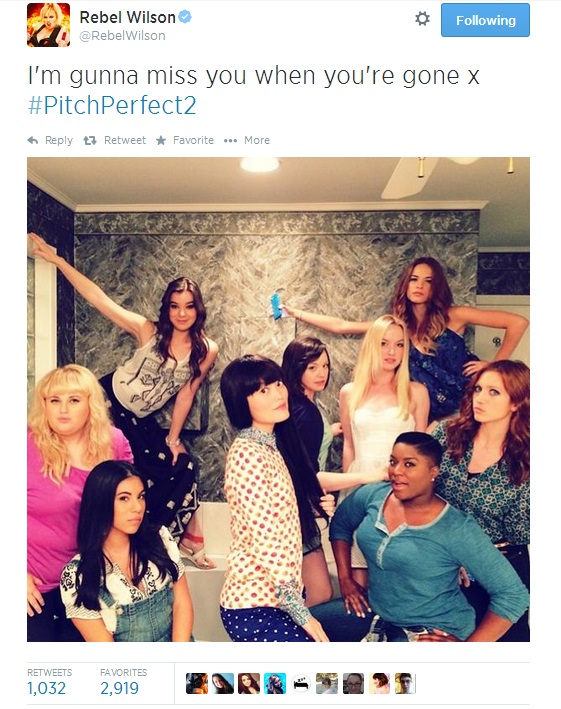The width and height of the screenshot is (561, 709).
Task: View the 1,032 retweets count
Action: click(47, 688)
